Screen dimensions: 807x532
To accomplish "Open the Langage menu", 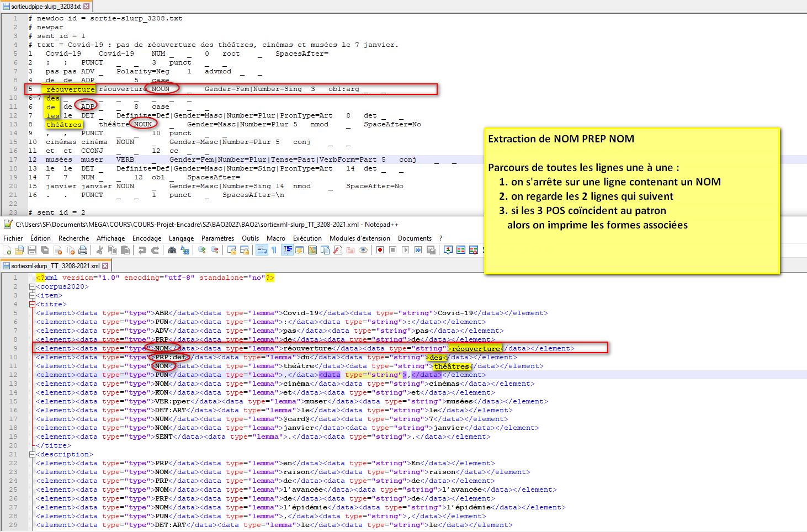I will pos(181,238).
